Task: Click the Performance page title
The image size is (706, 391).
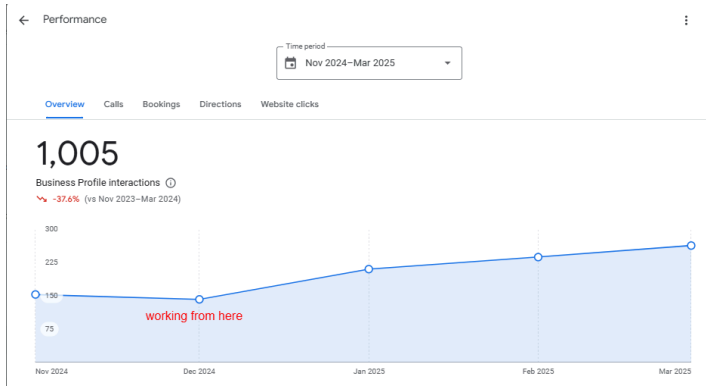Action: (x=75, y=19)
